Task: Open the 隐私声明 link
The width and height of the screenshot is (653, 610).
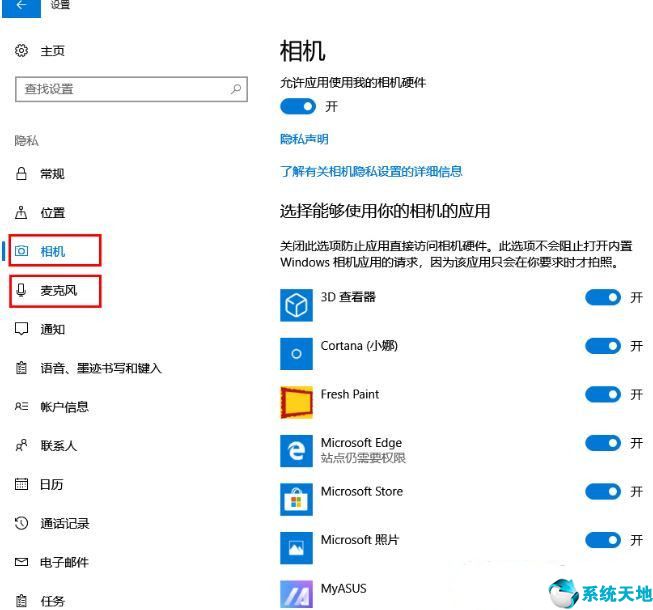Action: click(x=304, y=139)
